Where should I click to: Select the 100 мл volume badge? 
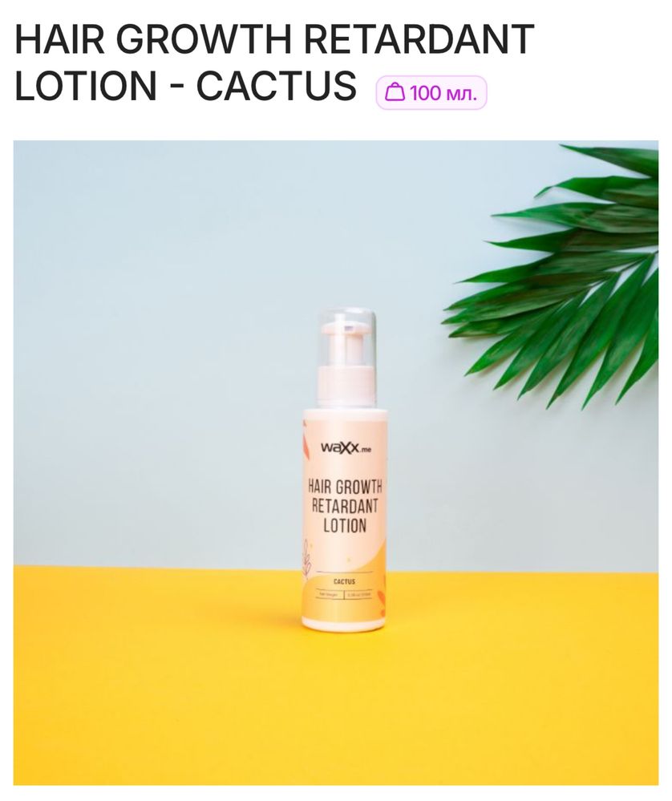(431, 92)
